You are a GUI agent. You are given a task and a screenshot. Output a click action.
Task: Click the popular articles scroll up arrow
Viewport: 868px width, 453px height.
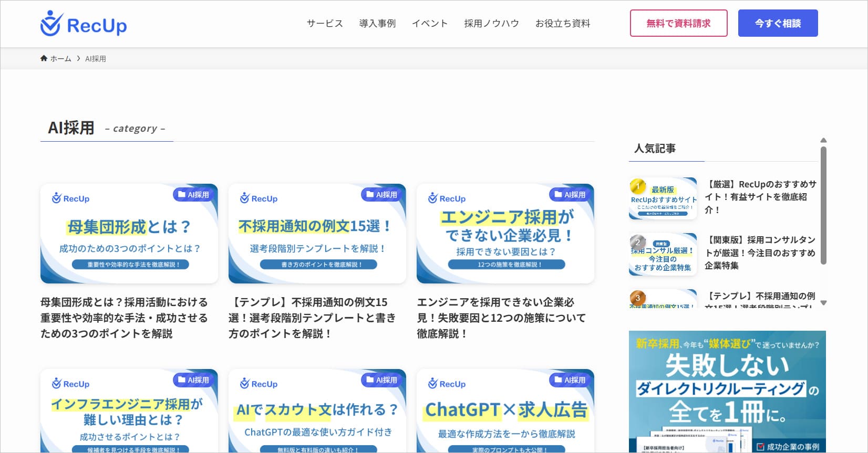click(x=823, y=140)
